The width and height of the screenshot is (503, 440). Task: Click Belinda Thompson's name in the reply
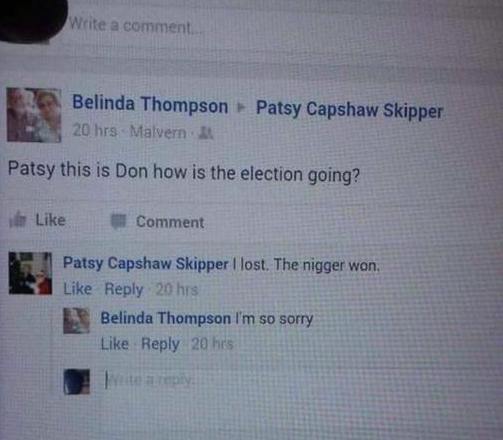166,318
